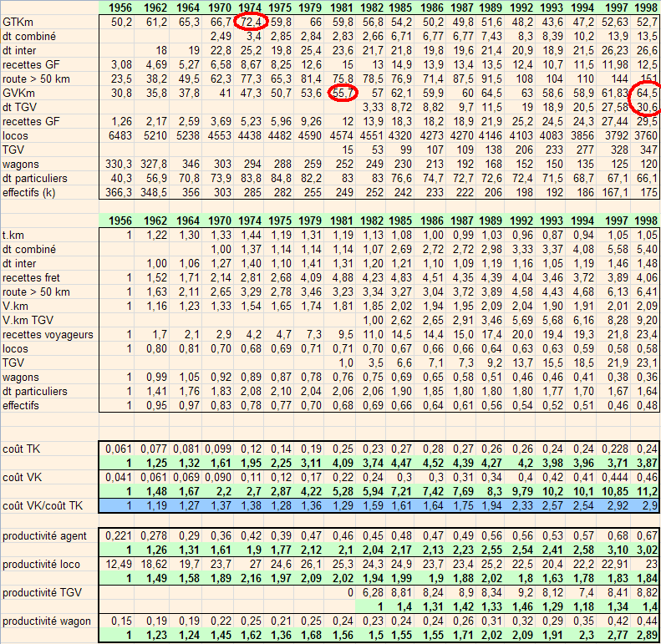Select TGV index 23,1 for 1998
Image resolution: width=661 pixels, height=644 pixels.
(647, 363)
